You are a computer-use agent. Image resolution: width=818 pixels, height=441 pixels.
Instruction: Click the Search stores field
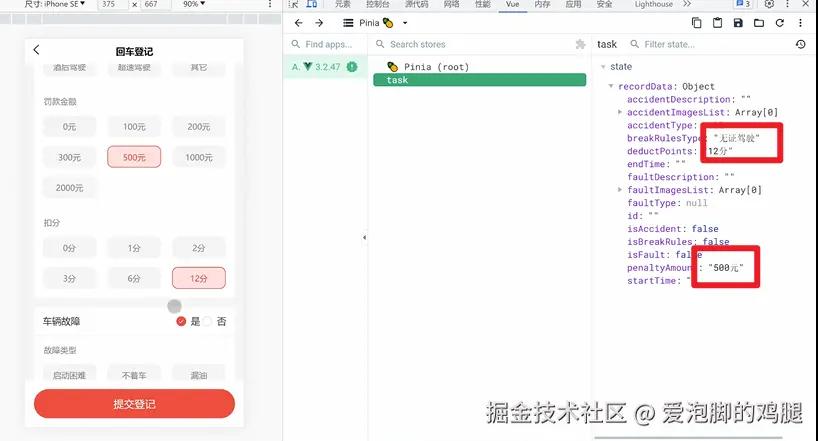475,44
